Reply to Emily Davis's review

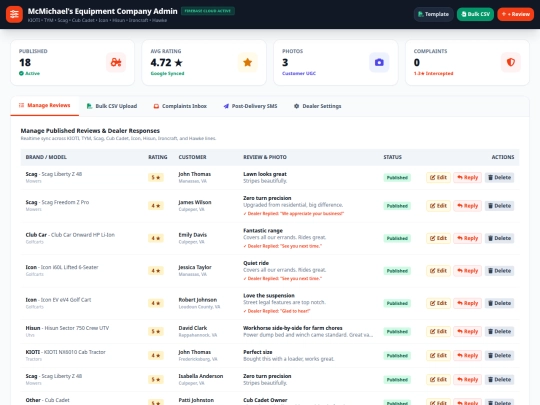pyautogui.click(x=468, y=238)
